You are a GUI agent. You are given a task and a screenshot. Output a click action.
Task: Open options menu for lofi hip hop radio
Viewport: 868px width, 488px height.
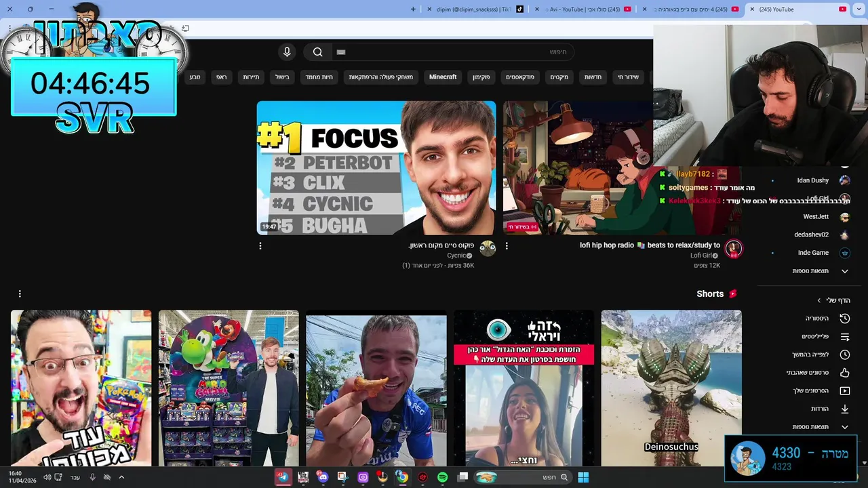tap(507, 246)
